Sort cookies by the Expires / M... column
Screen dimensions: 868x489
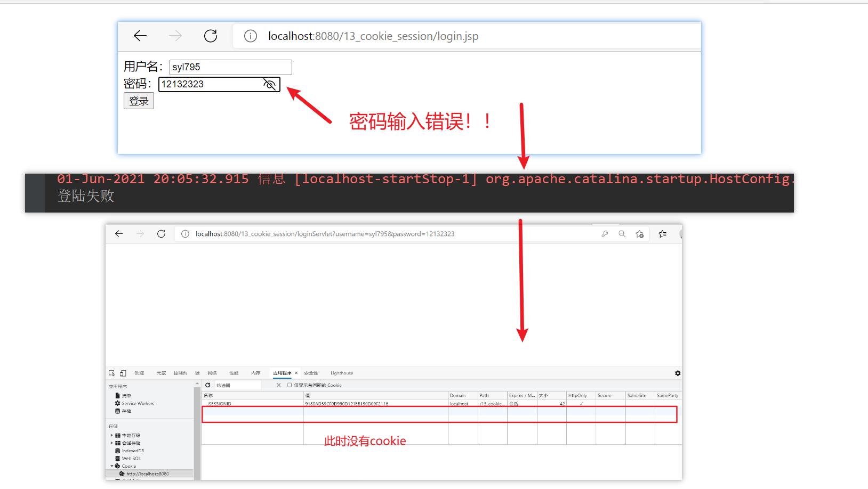point(522,396)
